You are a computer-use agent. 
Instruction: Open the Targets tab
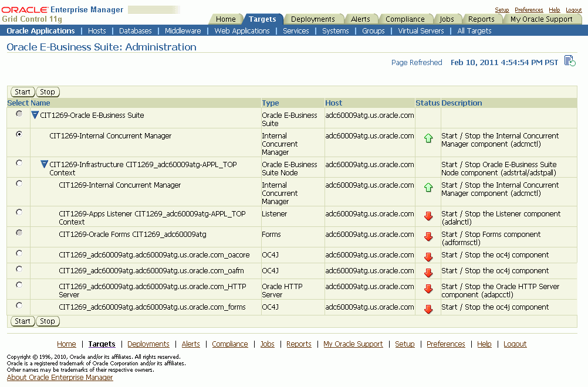click(x=262, y=19)
